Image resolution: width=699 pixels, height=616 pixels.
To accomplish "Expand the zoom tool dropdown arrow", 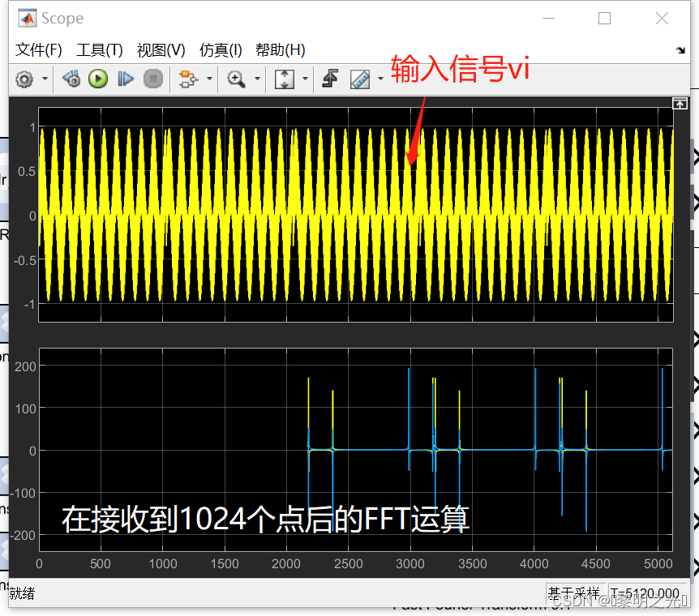I will [x=255, y=79].
